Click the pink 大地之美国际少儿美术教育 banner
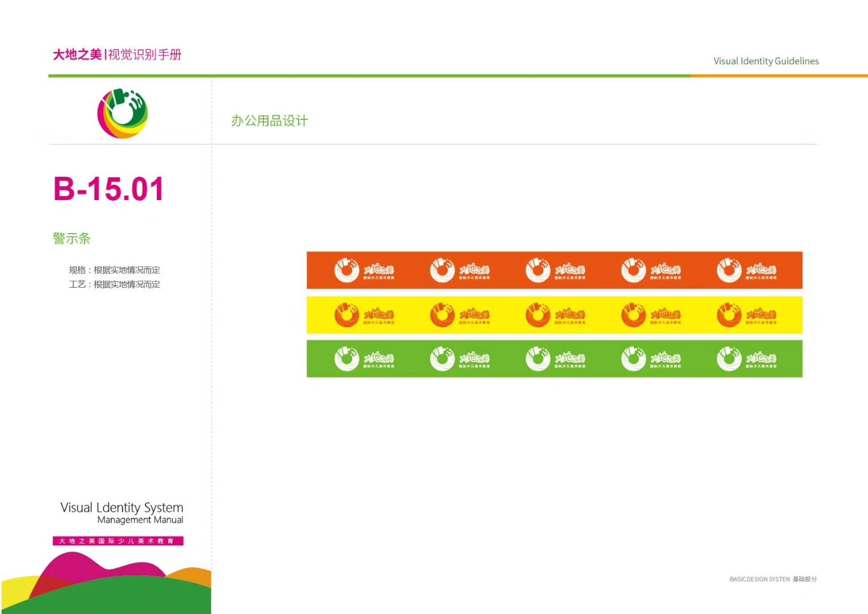Image resolution: width=868 pixels, height=614 pixels. [118, 541]
